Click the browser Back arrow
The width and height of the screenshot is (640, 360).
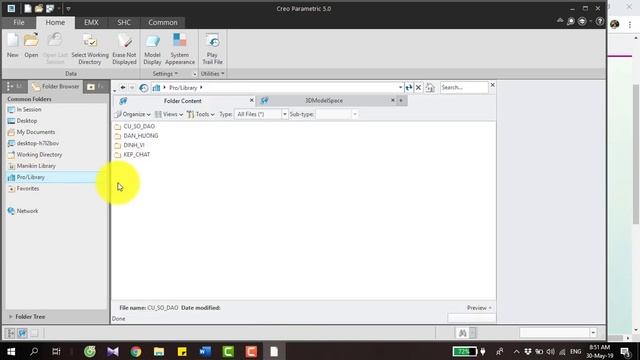[x=122, y=87]
